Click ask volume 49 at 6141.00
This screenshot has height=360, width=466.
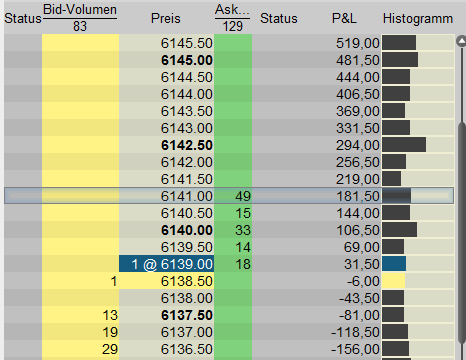[243, 196]
